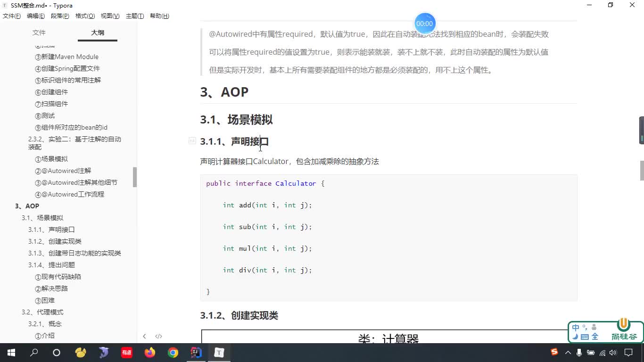
Task: Select outline item ②解决思路
Action: coord(51,288)
